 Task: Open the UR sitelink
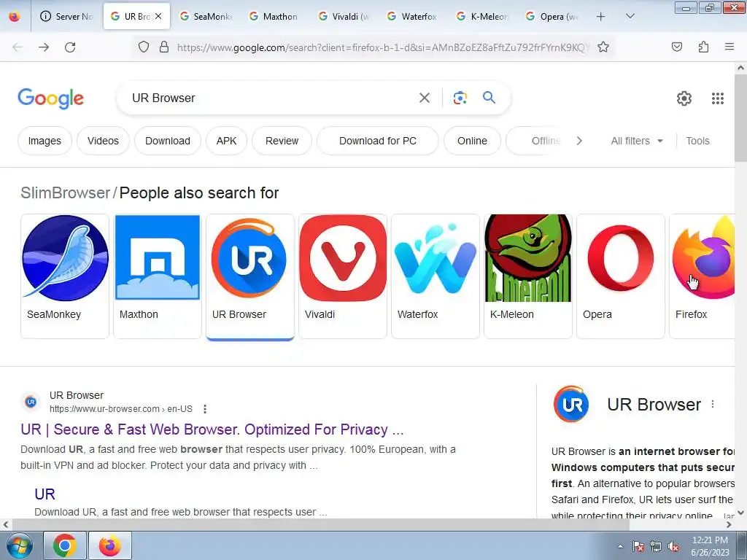click(44, 494)
